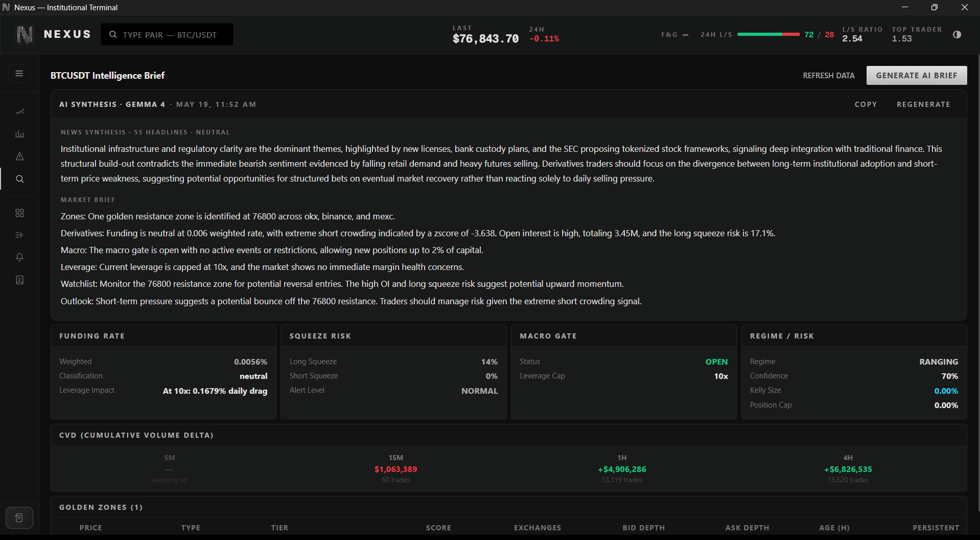Click the Confidence 70% value

pos(949,376)
